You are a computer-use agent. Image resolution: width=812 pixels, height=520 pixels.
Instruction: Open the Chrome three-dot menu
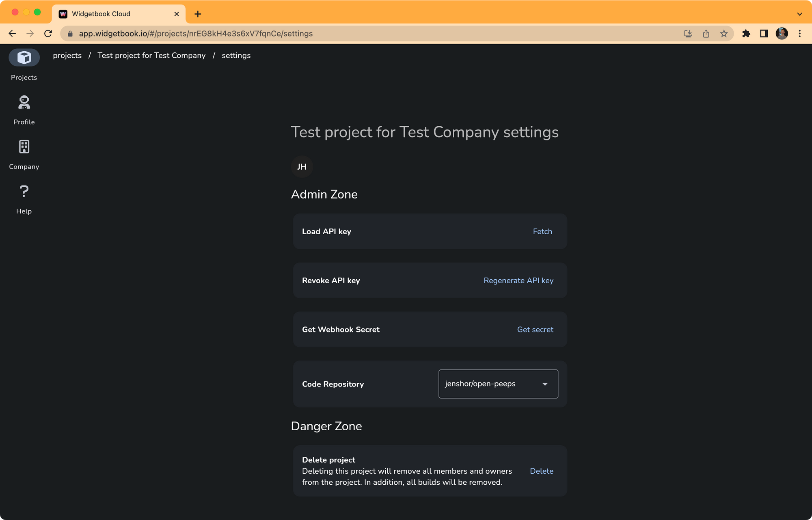(799, 34)
